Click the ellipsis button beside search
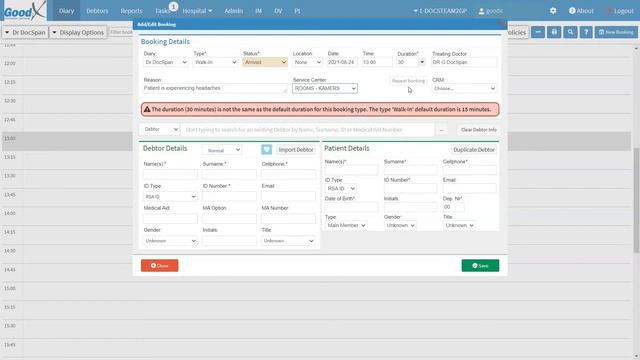640x360 pixels. [x=442, y=130]
